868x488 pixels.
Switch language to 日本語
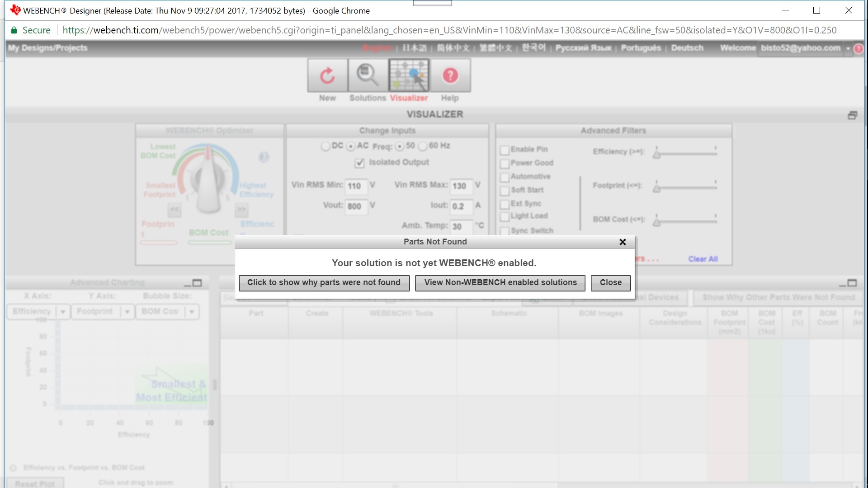pos(415,48)
